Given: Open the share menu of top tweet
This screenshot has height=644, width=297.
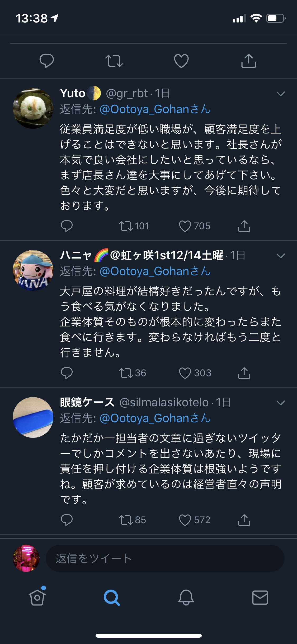Looking at the screenshot, I should [x=249, y=61].
